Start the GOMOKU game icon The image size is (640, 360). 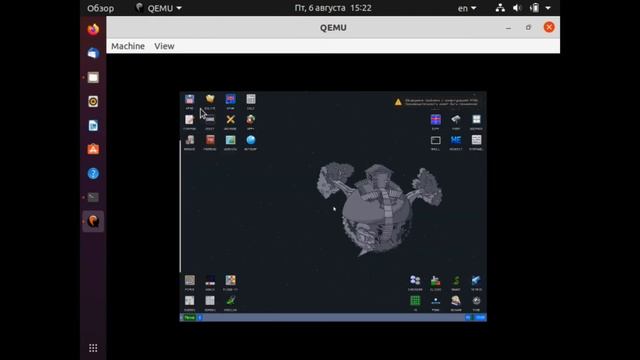click(x=210, y=301)
